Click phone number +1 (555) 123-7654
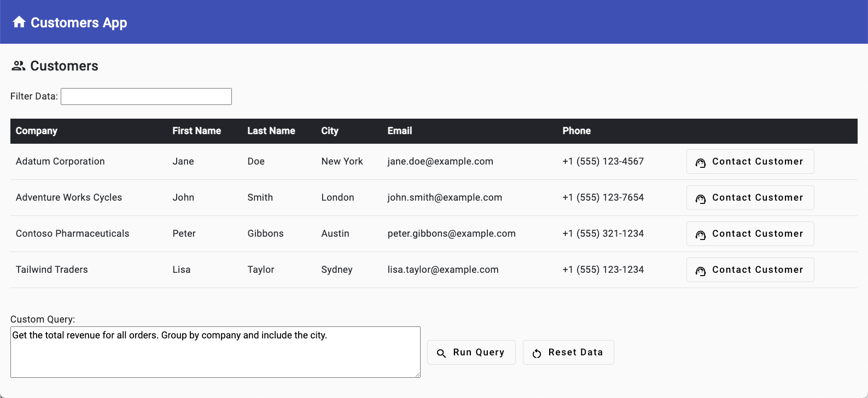The image size is (868, 398). [x=603, y=197]
